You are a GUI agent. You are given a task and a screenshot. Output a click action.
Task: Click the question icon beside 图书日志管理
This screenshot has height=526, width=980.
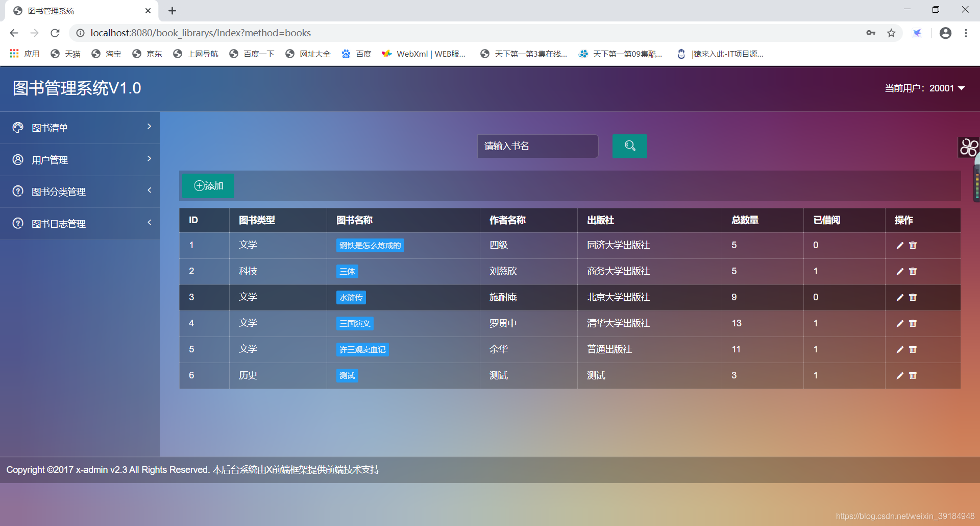[18, 223]
